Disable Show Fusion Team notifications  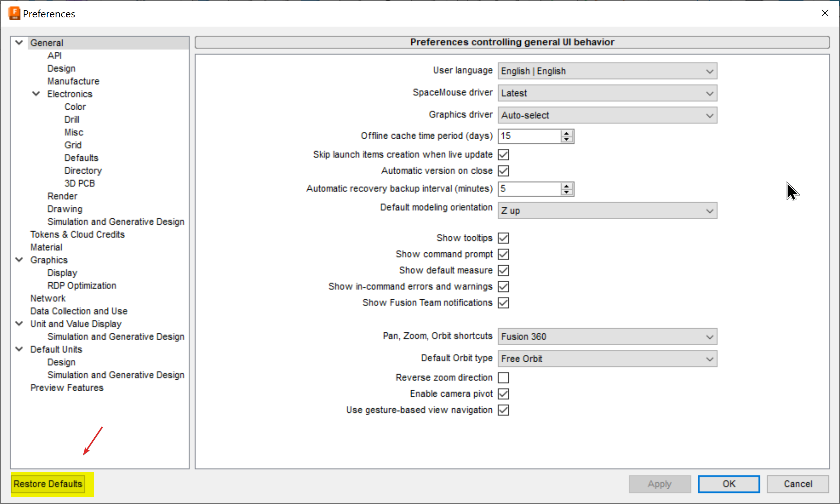[x=503, y=303]
